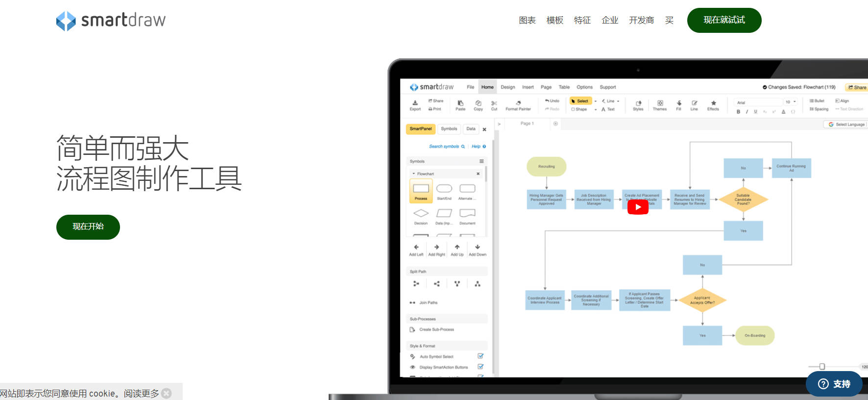Expand the collapsed panel chevron by Page 1
Screen dimensions: 868x400
pos(499,124)
